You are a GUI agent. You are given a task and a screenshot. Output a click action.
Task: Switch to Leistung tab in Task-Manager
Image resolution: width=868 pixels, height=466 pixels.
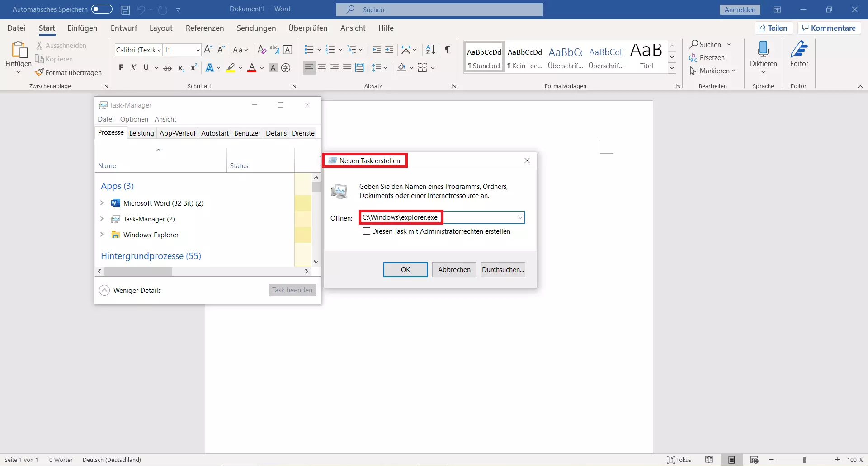[x=142, y=133]
